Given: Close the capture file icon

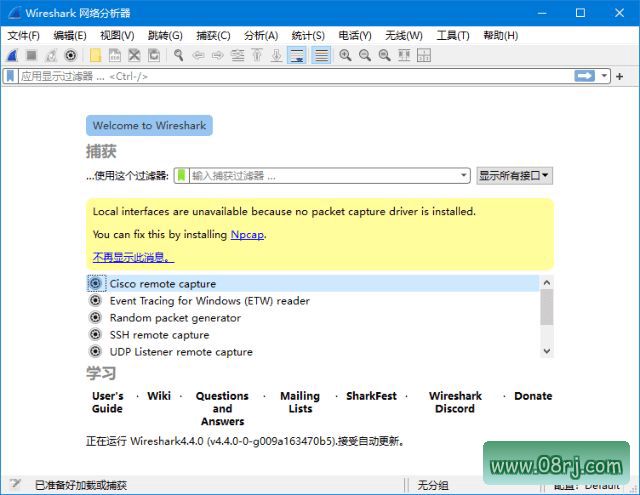Looking at the screenshot, I should coord(134,55).
